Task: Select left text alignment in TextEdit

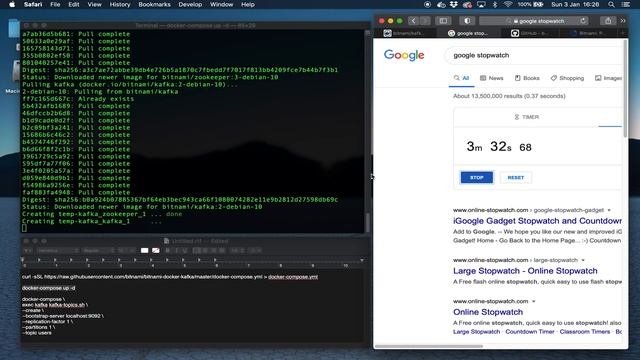Action: click(x=197, y=250)
